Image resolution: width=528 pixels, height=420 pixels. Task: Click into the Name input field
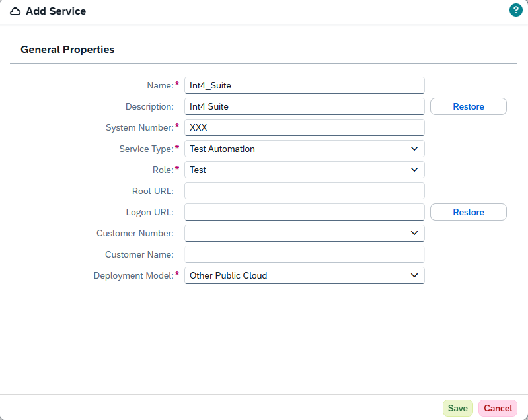pos(305,85)
